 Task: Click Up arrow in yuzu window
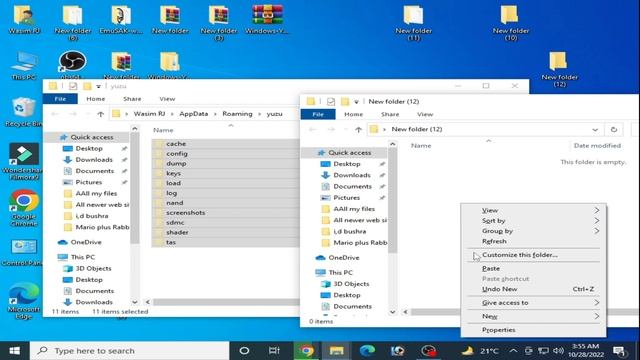tap(100, 114)
